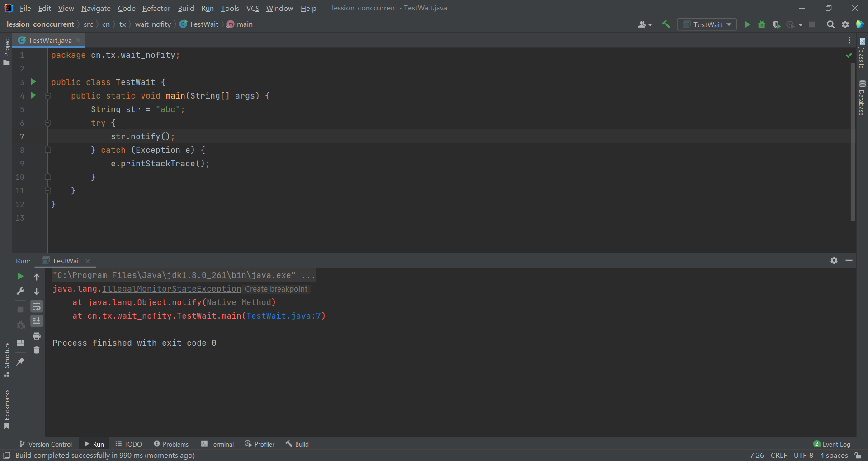Screen dimensions: 868x461
Task: Open the VCS menu
Action: (x=253, y=8)
